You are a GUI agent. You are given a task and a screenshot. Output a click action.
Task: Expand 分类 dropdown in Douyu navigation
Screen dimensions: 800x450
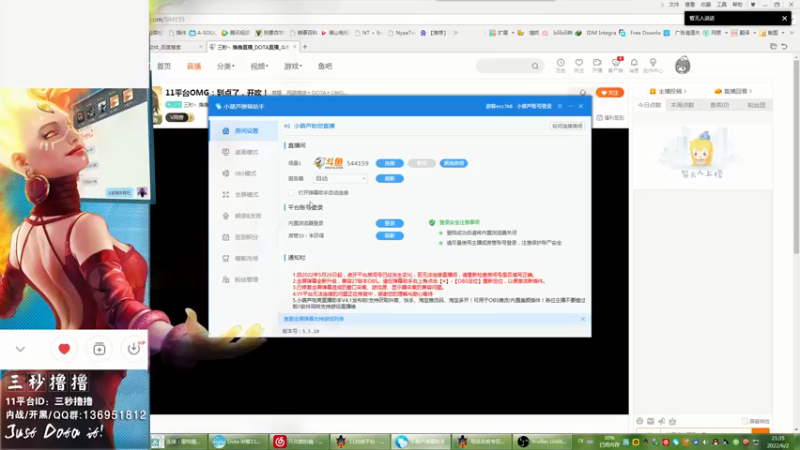(226, 66)
